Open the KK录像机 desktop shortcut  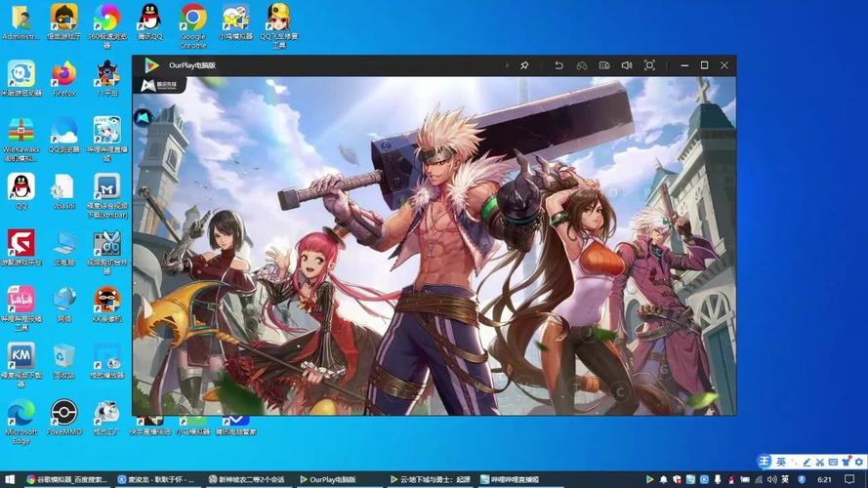[x=106, y=305]
